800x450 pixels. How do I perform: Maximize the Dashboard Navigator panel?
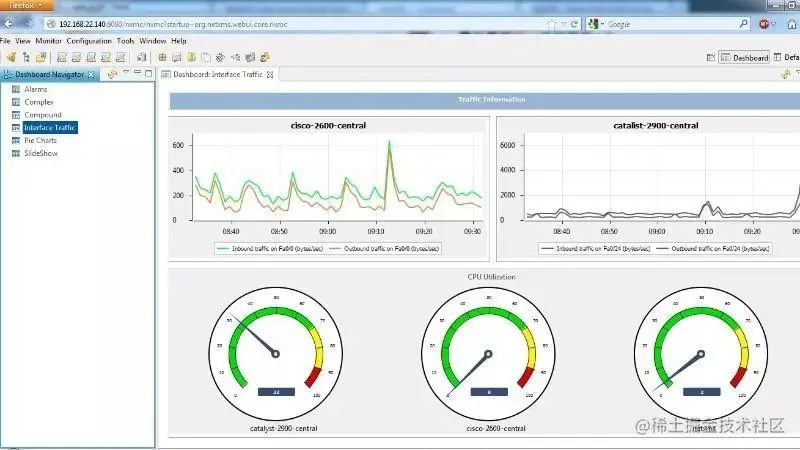(x=147, y=74)
